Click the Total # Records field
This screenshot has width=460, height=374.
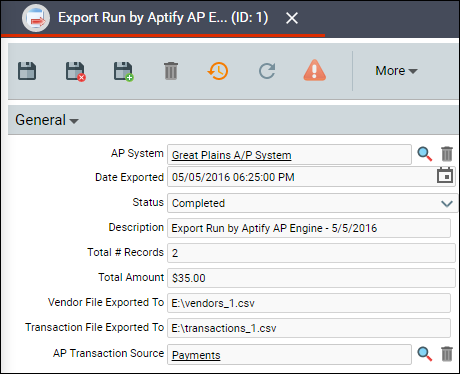311,253
